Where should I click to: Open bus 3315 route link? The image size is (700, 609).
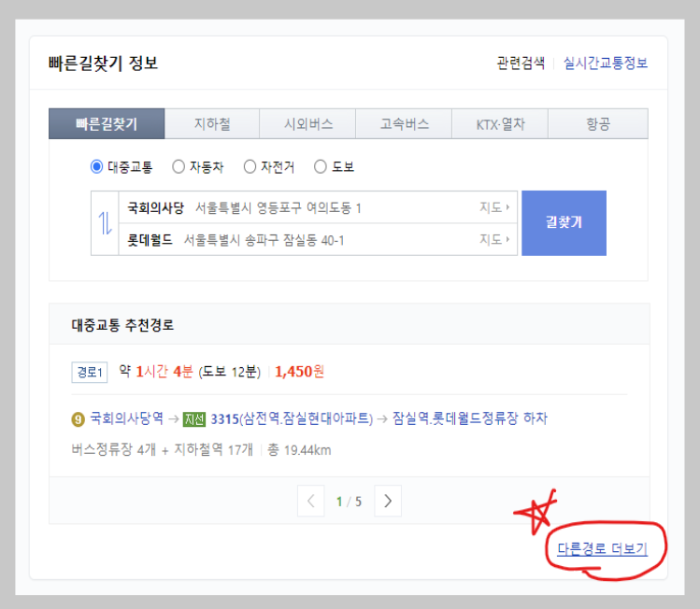coord(292,419)
